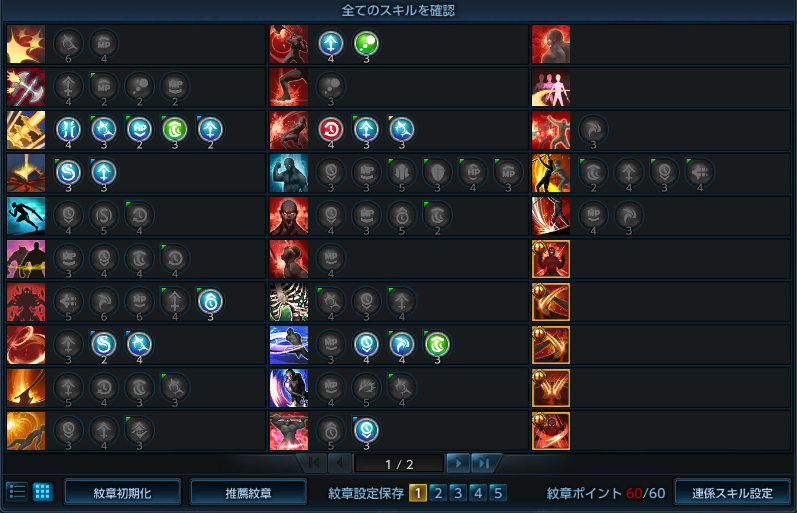The width and height of the screenshot is (797, 513).
Task: Toggle the red clock glyph
Action: point(331,130)
